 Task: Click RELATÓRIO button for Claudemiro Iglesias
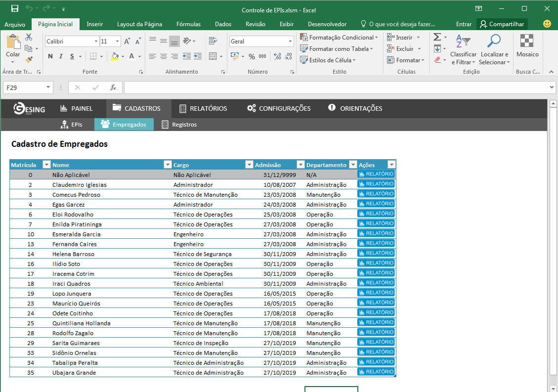(x=376, y=184)
